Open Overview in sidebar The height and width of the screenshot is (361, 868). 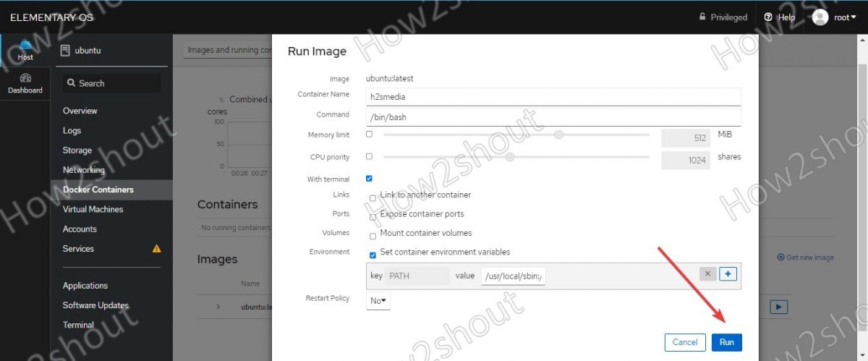80,111
